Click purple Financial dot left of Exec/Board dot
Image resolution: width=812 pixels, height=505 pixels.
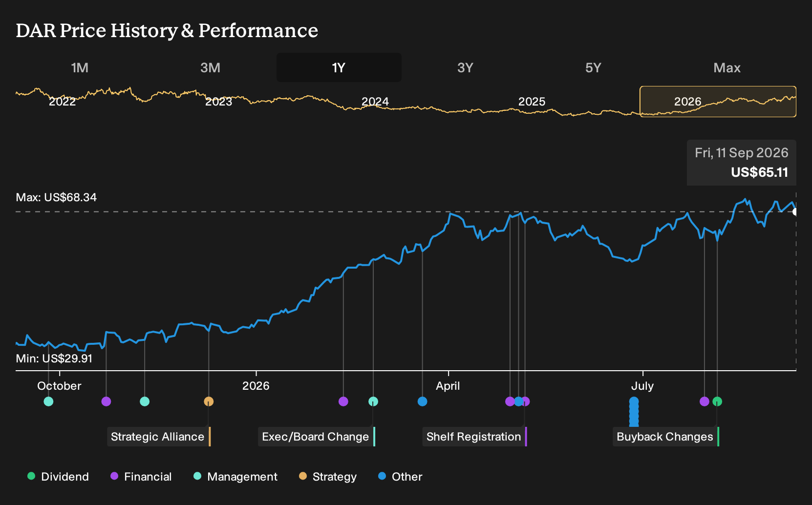[x=343, y=401]
